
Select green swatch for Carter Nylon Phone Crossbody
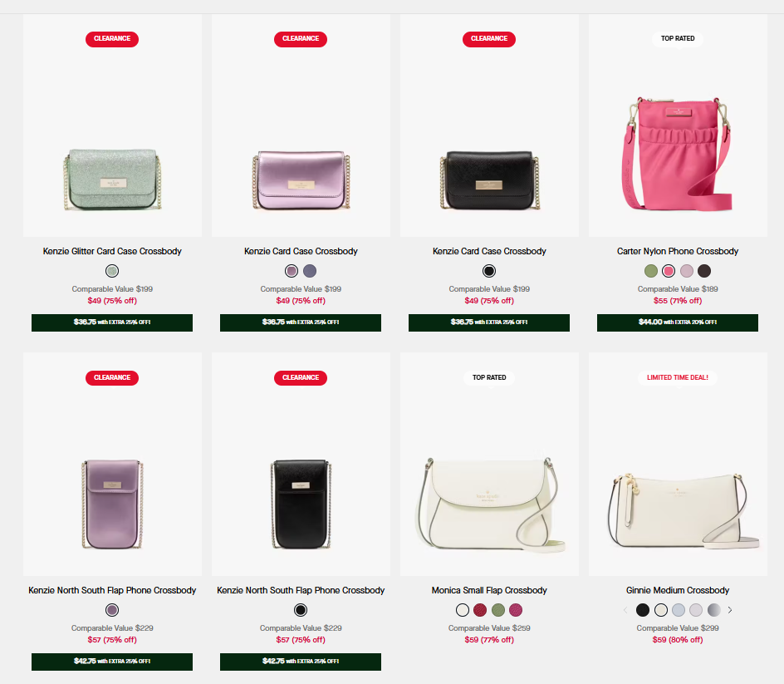650,271
